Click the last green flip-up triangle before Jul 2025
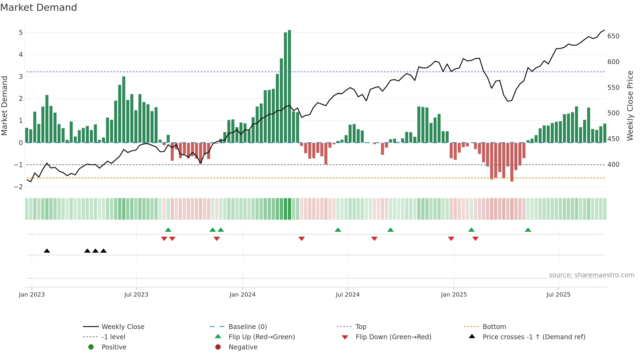The width and height of the screenshot is (644, 362). coord(528,230)
